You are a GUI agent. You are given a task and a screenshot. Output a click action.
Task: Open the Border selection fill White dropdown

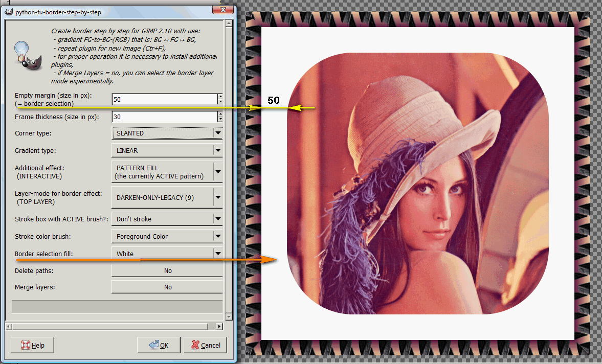point(167,254)
